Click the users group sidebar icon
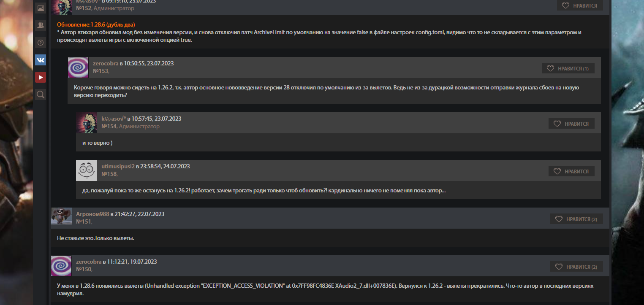 coord(41,25)
